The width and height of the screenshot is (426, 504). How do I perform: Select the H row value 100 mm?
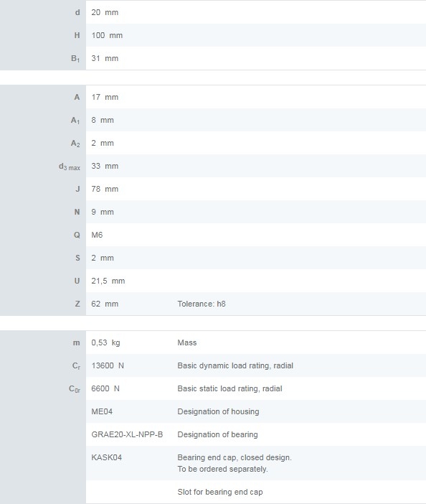(x=107, y=35)
